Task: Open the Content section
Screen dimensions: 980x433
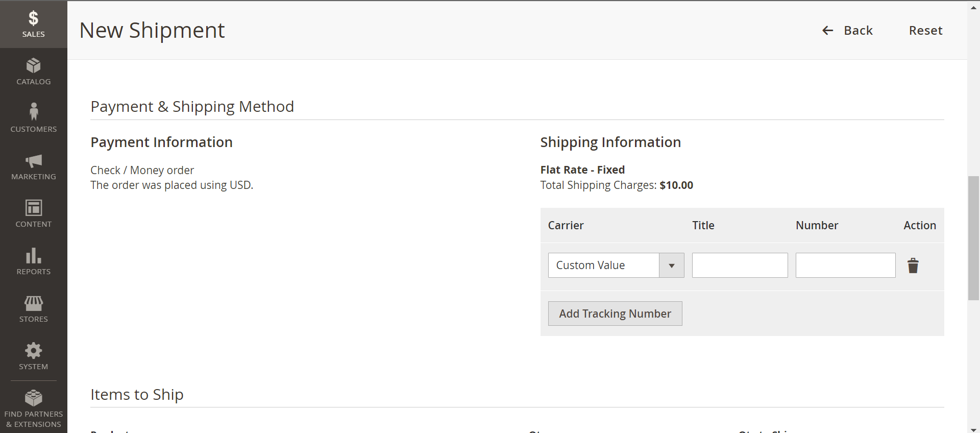Action: click(33, 213)
